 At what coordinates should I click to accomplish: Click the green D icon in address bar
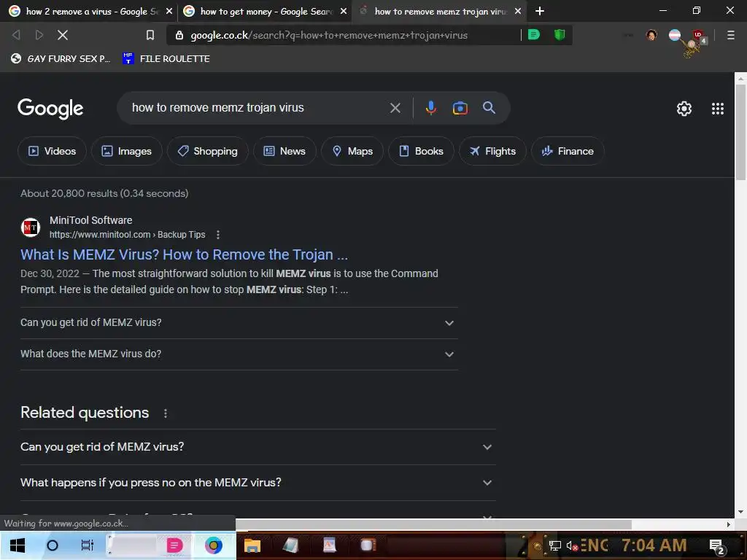click(534, 34)
